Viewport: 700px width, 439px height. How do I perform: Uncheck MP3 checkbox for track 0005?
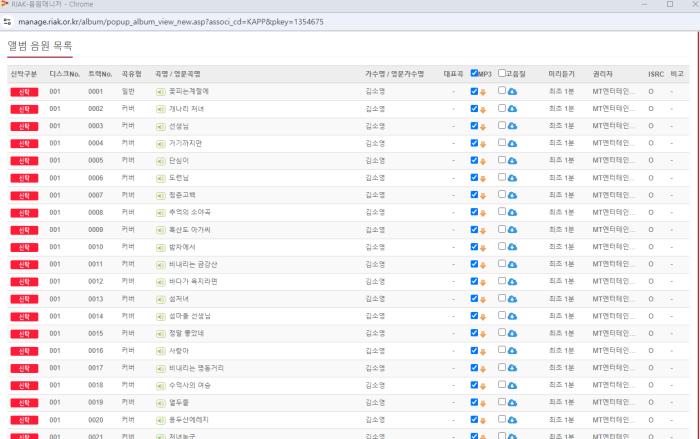click(474, 160)
